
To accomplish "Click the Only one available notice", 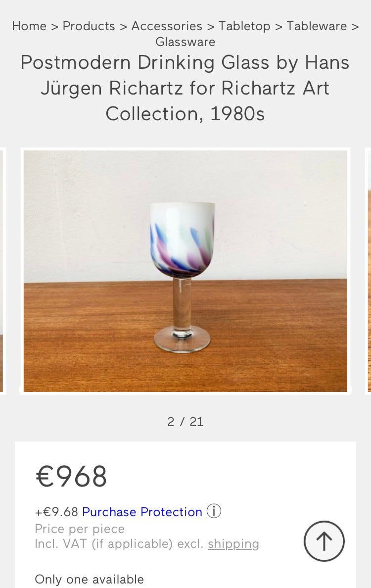I will (x=89, y=579).
